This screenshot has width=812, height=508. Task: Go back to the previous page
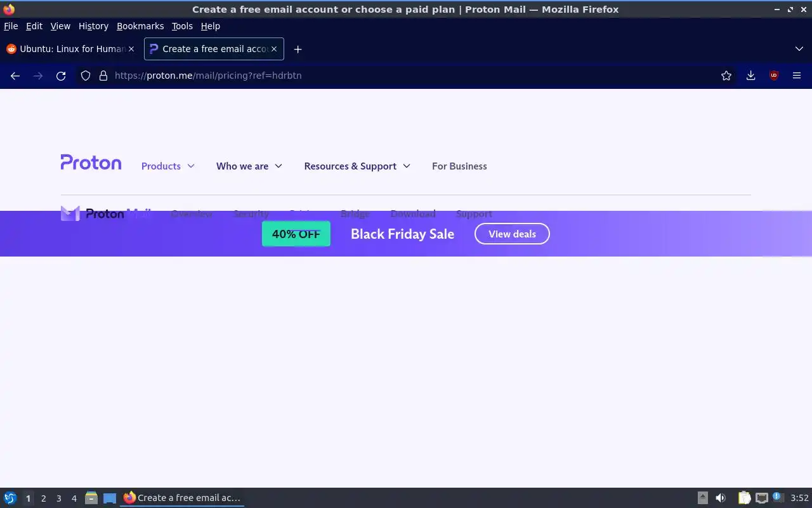(15, 76)
